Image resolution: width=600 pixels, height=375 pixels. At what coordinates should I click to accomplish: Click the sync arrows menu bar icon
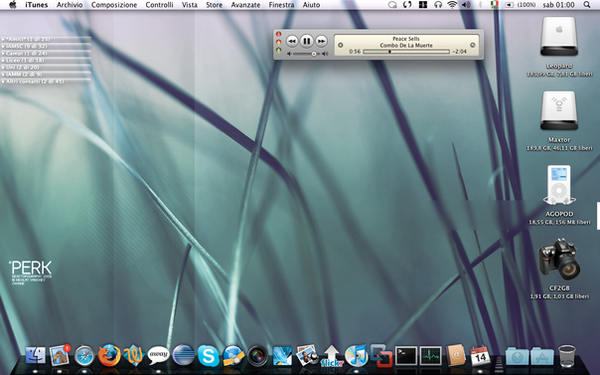tap(407, 5)
